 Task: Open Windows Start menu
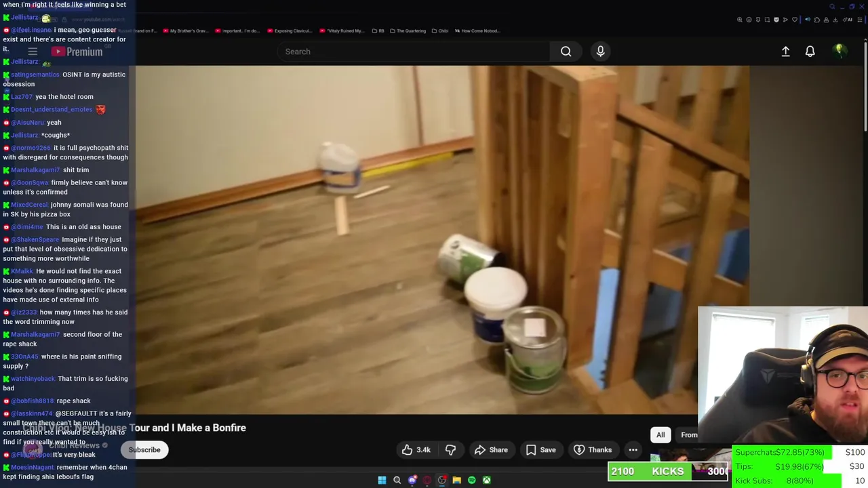(x=382, y=480)
